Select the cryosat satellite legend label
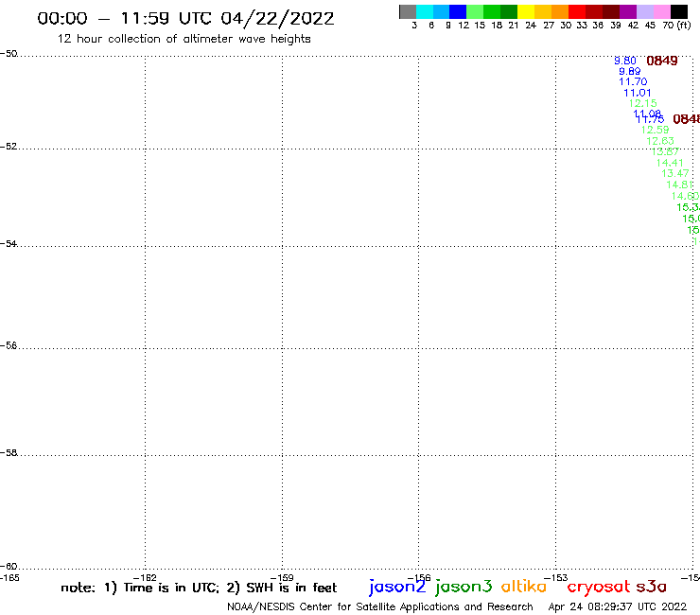The height and width of the screenshot is (615, 700). tap(599, 588)
